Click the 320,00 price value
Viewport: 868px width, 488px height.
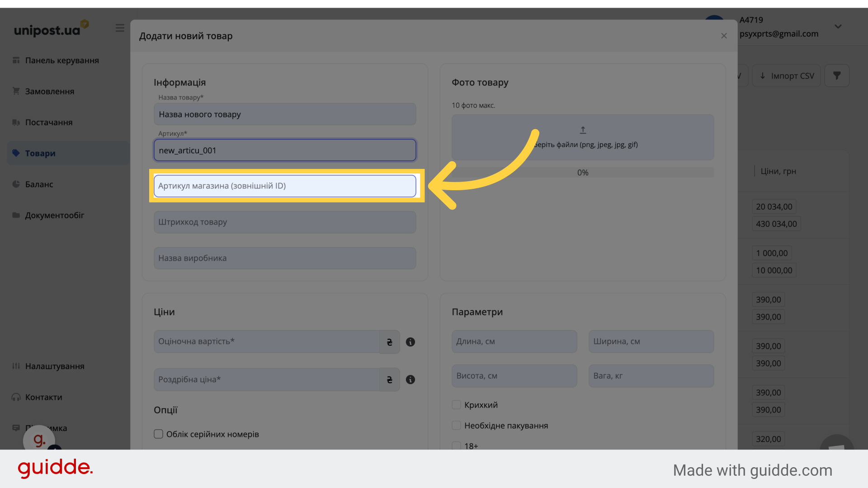(768, 439)
